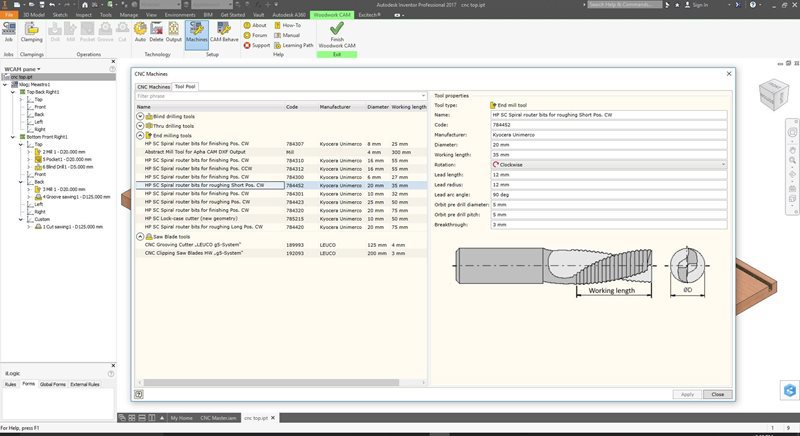
Task: Click the Breakthrough 3 mm field
Action: point(609,224)
